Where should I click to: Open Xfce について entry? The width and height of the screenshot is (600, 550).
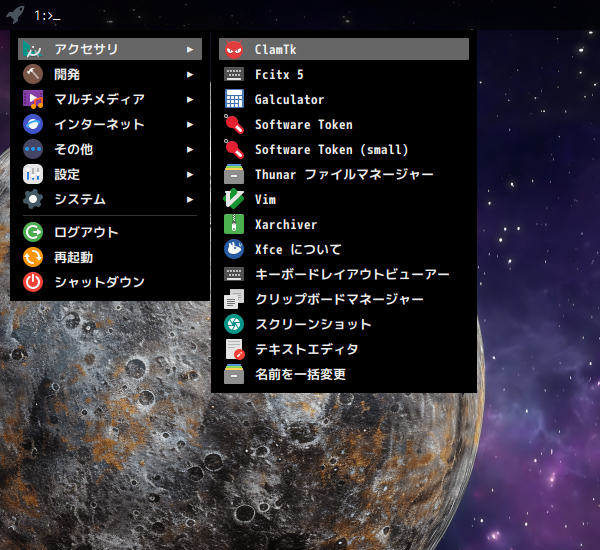pos(344,249)
